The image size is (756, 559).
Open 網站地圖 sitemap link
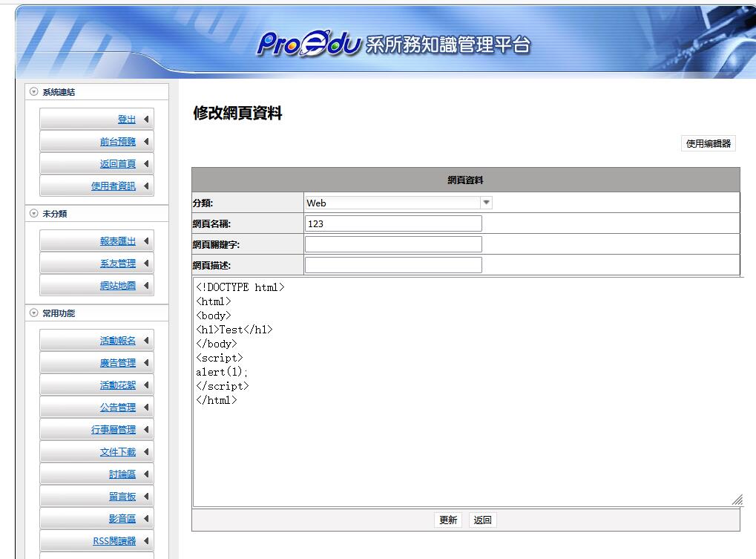[x=118, y=286]
